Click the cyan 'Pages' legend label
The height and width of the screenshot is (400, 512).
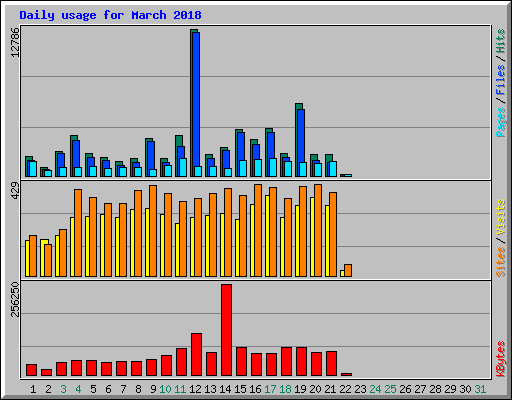pos(500,122)
